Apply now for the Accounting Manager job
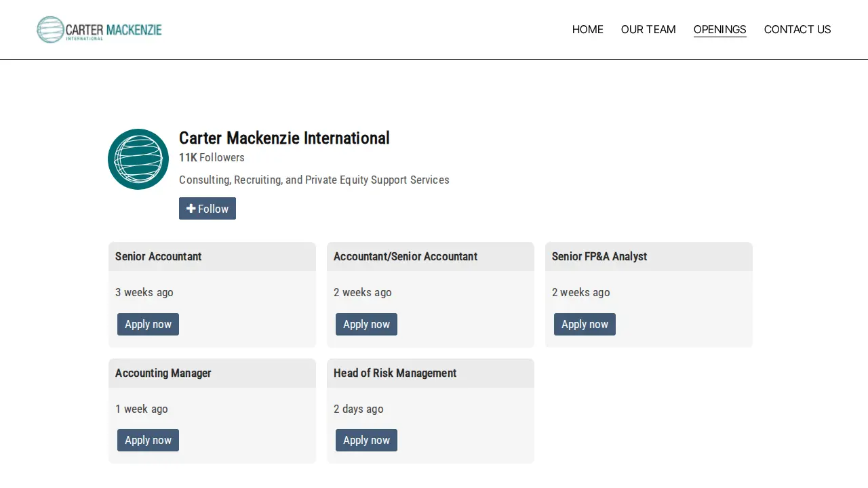 click(x=148, y=440)
